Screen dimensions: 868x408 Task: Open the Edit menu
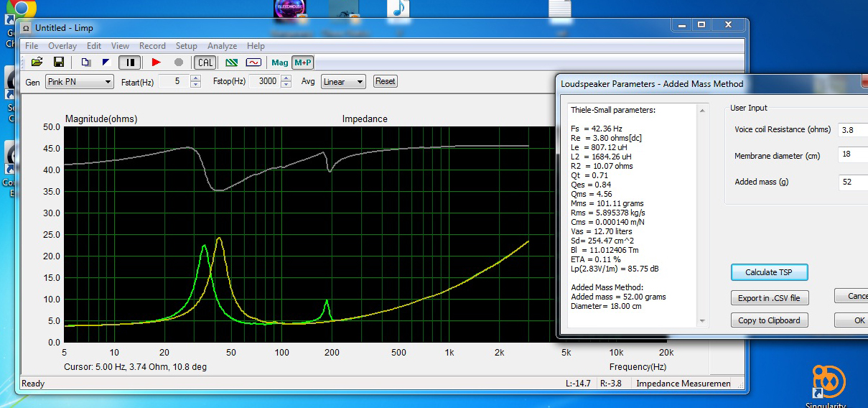pyautogui.click(x=94, y=46)
